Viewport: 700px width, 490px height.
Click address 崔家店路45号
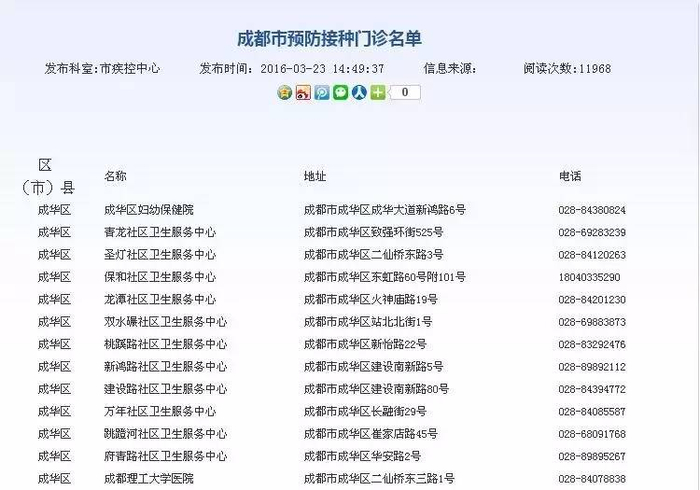pos(404,433)
